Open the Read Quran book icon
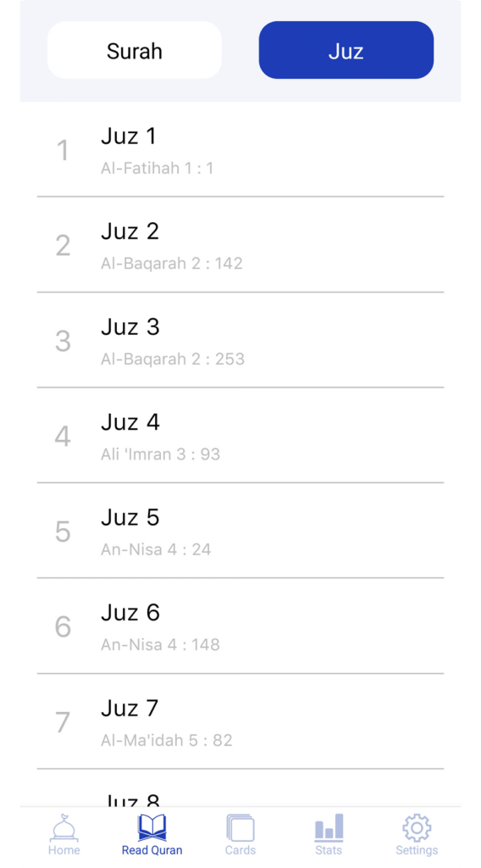Viewport: 481px width, 868px height. tap(152, 827)
